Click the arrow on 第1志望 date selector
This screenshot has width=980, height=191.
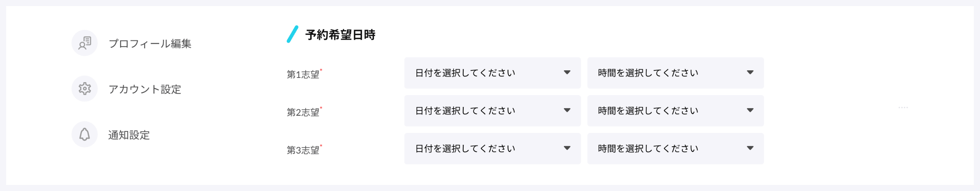tap(567, 73)
